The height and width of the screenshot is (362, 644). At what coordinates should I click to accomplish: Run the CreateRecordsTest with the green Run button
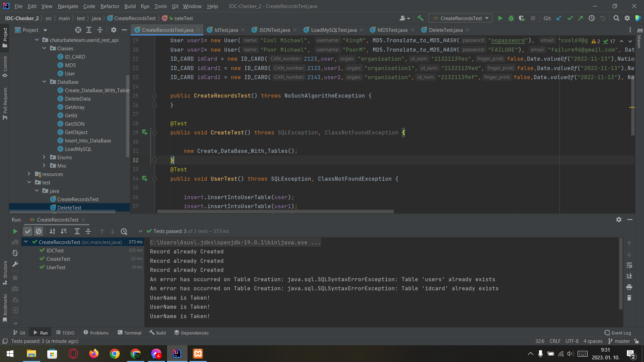tap(500, 18)
